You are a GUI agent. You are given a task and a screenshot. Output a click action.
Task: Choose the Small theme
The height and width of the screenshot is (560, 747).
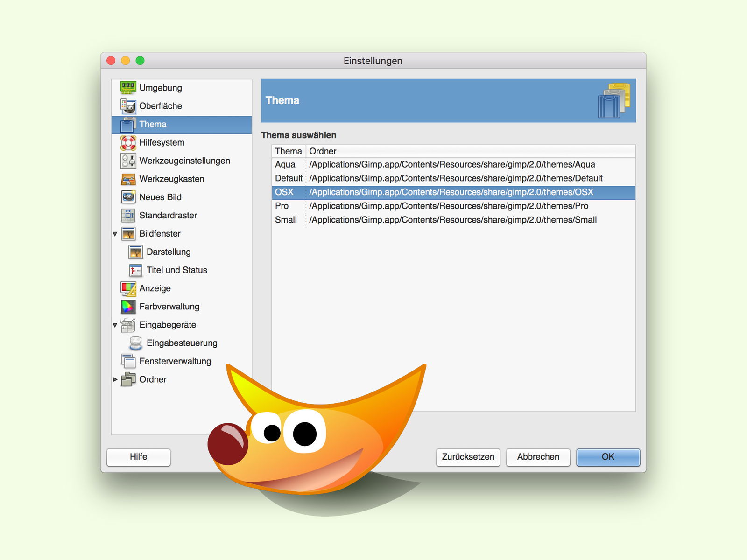[286, 220]
